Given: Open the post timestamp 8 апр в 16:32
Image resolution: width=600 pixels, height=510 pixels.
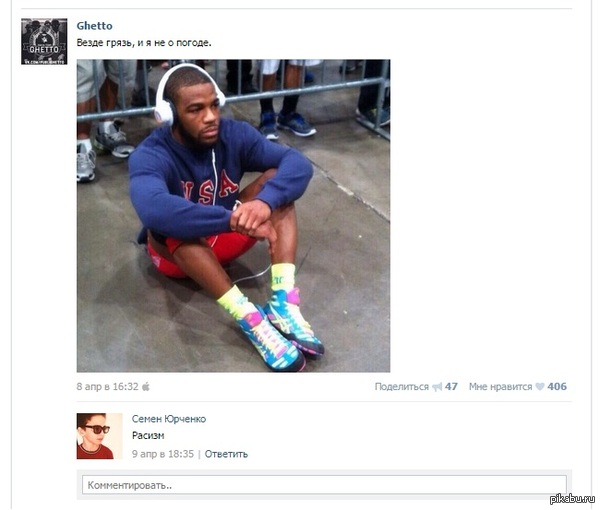Looking at the screenshot, I should point(108,387).
